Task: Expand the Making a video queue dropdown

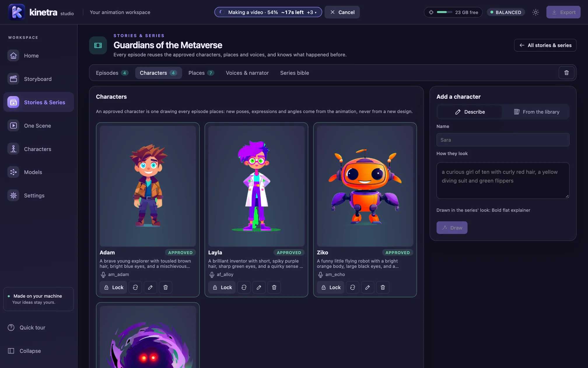Action: [268, 12]
